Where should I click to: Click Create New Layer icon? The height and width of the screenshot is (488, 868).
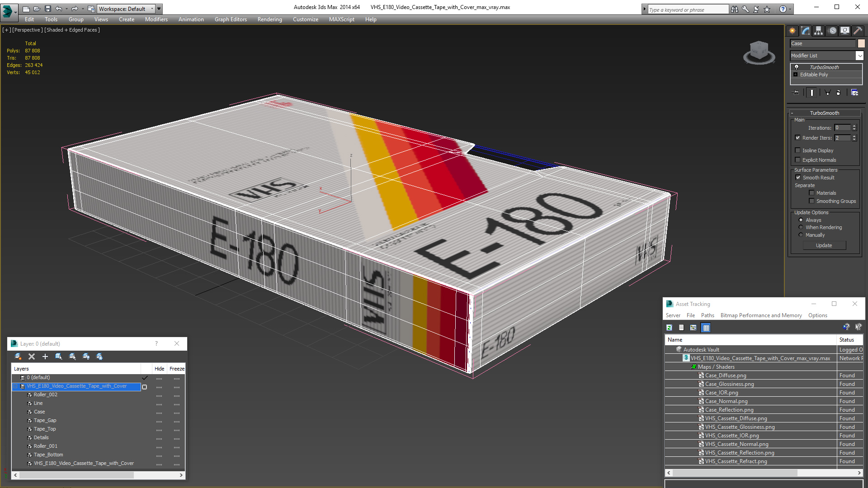18,357
